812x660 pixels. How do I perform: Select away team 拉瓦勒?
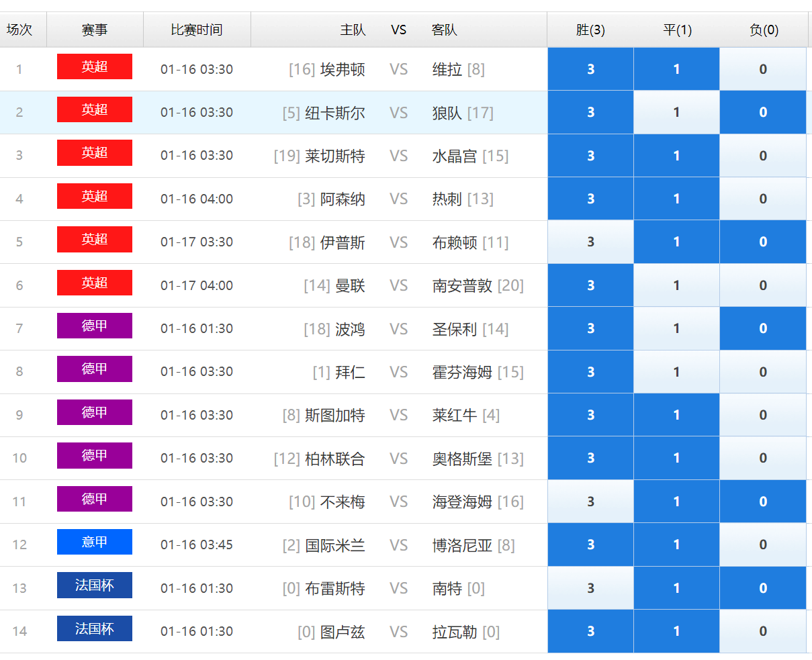click(455, 632)
